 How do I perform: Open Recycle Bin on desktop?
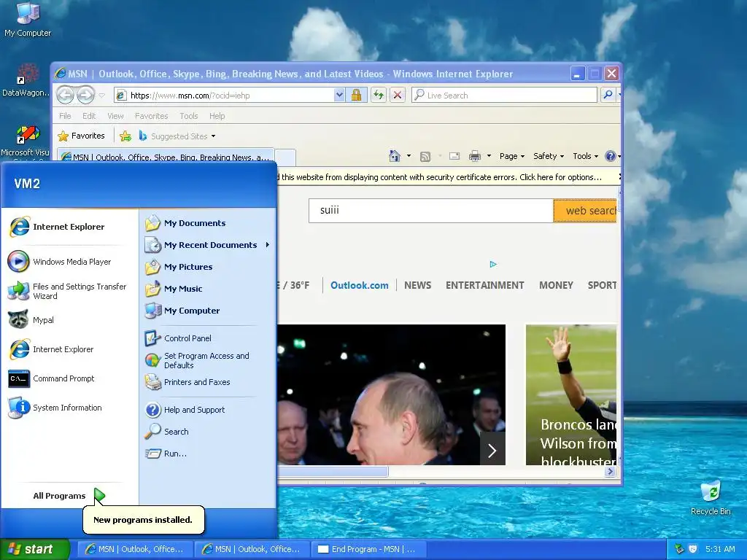[x=711, y=497]
